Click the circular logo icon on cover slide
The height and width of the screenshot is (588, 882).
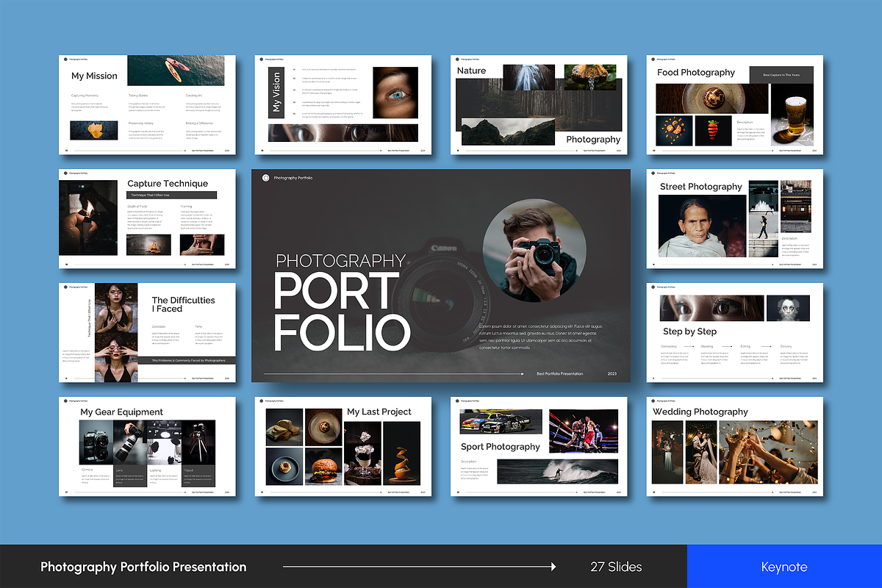click(x=265, y=178)
